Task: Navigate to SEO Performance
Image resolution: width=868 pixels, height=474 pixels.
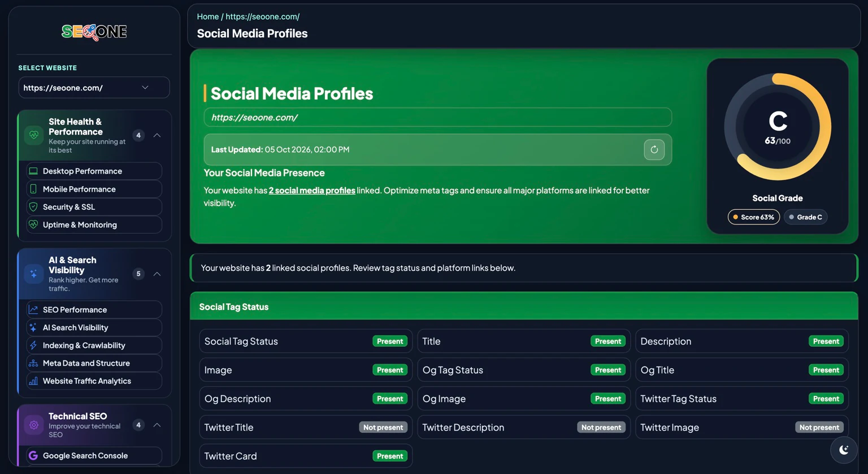Action: click(x=94, y=309)
